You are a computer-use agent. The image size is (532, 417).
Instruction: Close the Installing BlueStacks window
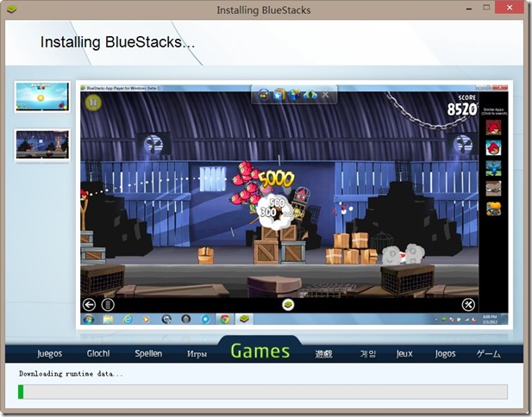[510, 8]
